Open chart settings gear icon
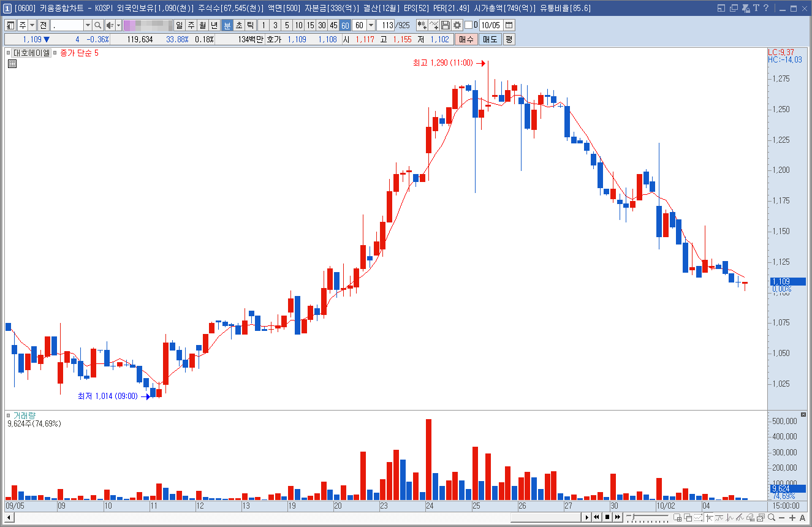The height and width of the screenshot is (527, 812). click(x=457, y=25)
